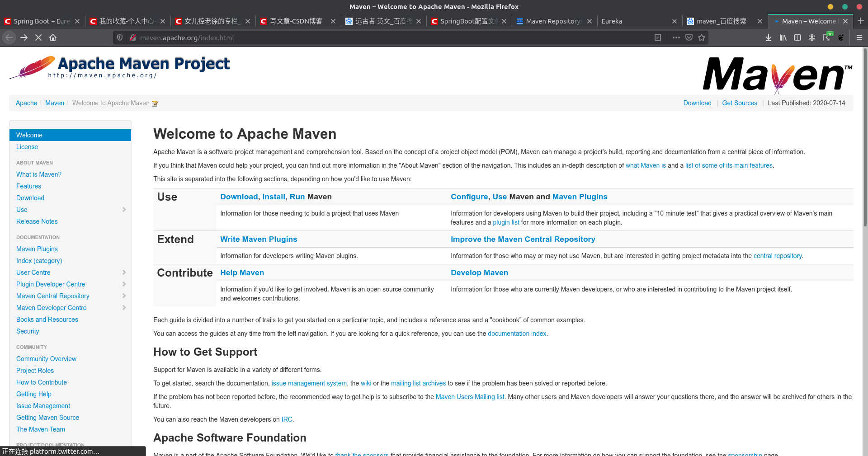
Task: Click the Apache Maven Project feather logo
Action: click(119, 67)
